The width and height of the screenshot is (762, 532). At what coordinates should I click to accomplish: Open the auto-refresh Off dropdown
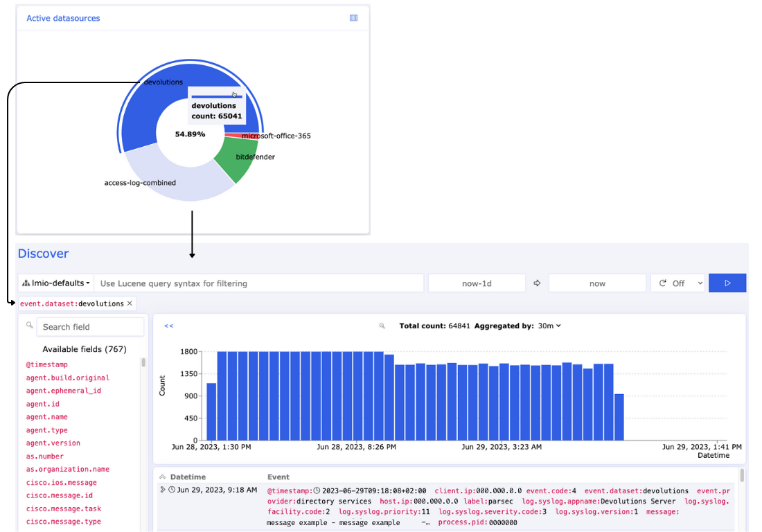(680, 283)
